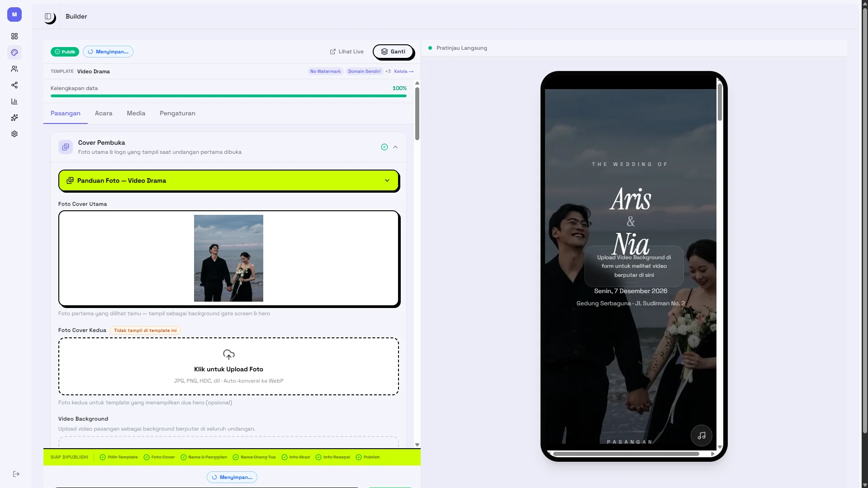Click the form panel vertical scrollbar
Screen dimensions: 868x488
tap(417, 113)
